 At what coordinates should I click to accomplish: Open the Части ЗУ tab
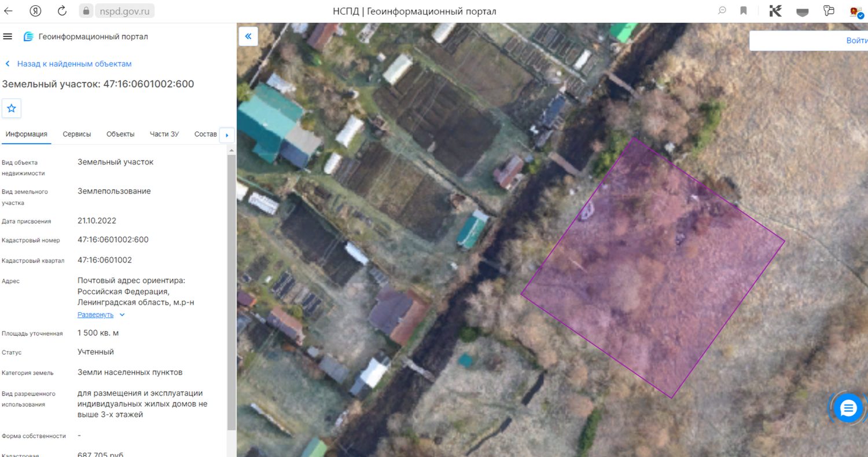(164, 134)
